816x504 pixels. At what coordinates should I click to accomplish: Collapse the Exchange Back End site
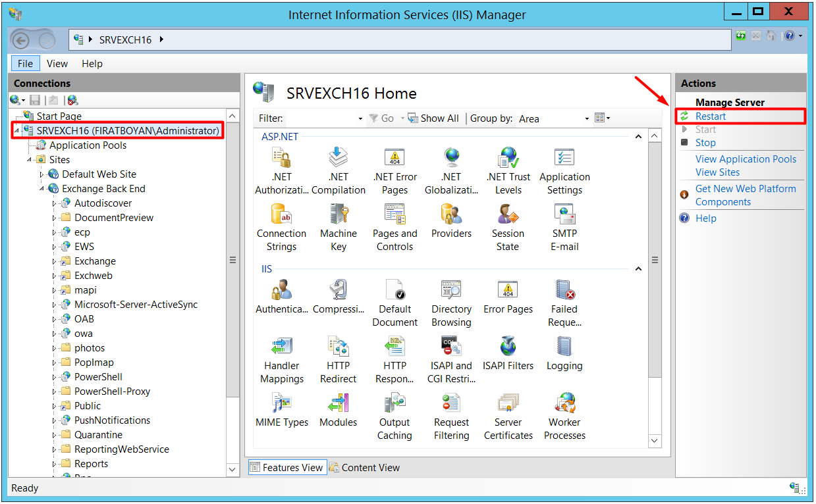pyautogui.click(x=42, y=189)
